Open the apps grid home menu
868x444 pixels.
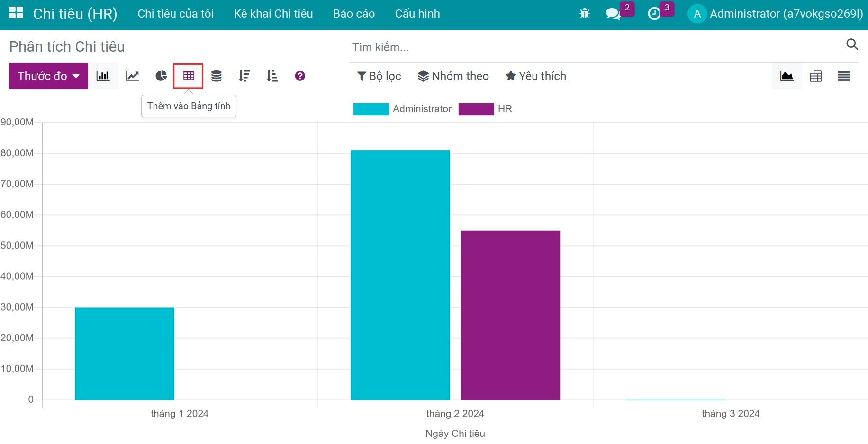tap(16, 13)
